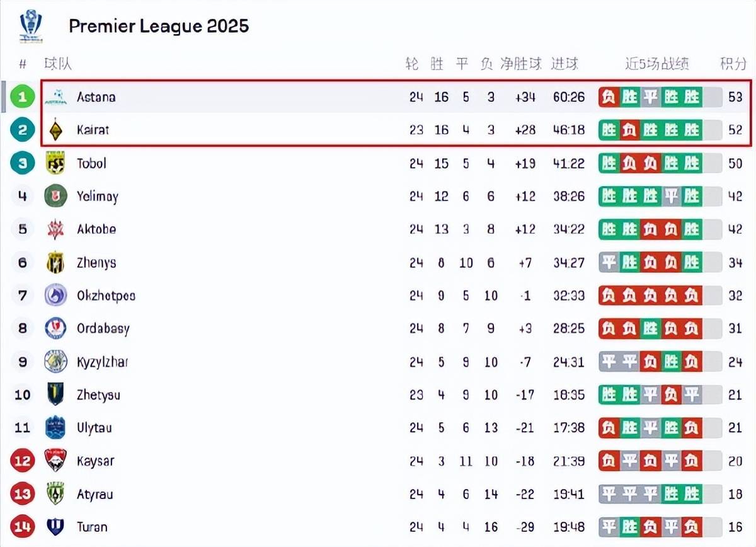Click the Kaysar club crest

pos(55,461)
